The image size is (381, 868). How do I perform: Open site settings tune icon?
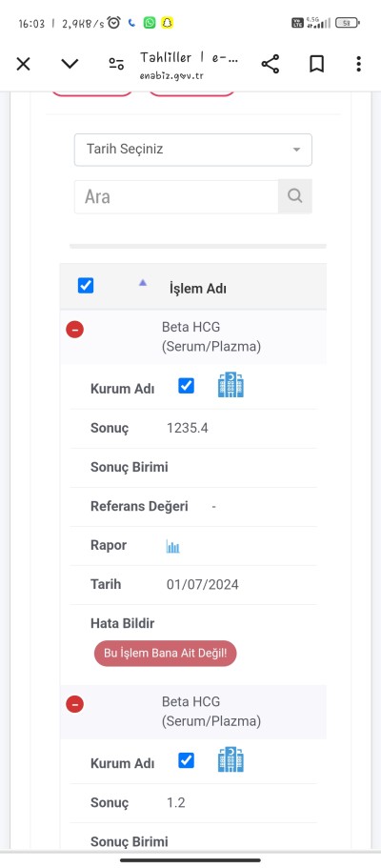coord(116,64)
